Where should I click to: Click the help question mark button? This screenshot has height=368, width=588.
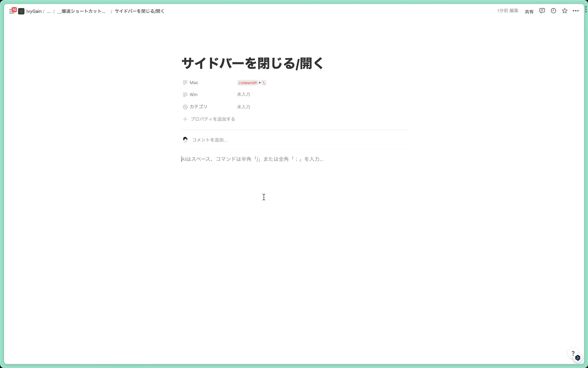573,353
